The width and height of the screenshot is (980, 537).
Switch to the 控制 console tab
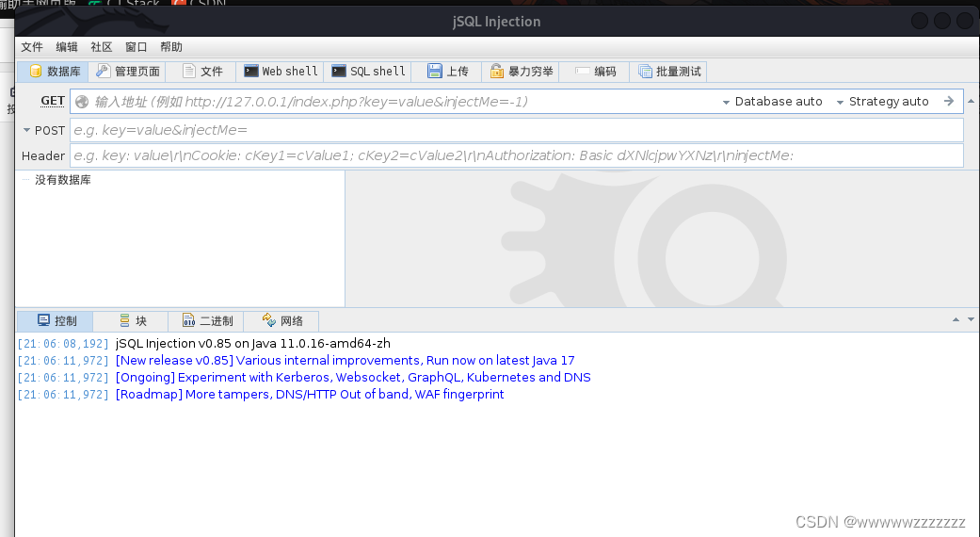point(56,320)
